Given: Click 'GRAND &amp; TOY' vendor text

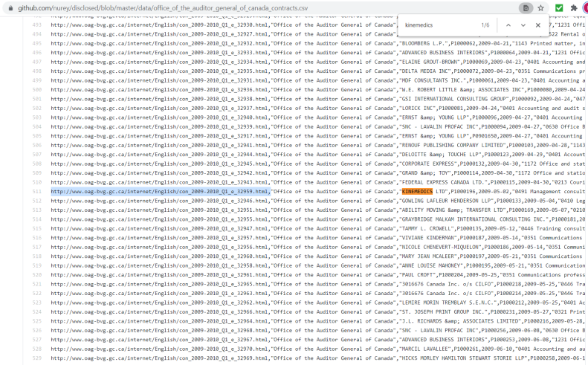Looking at the screenshot, I should 427,173.
